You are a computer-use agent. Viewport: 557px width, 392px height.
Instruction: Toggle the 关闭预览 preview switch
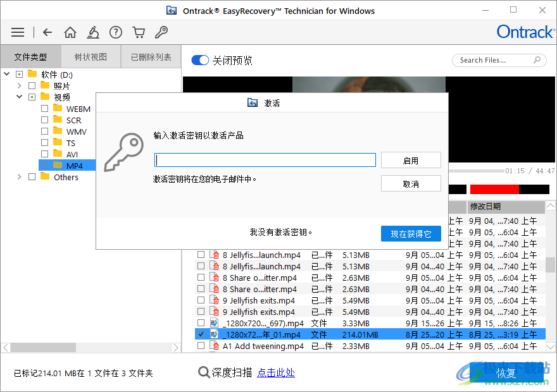(200, 60)
